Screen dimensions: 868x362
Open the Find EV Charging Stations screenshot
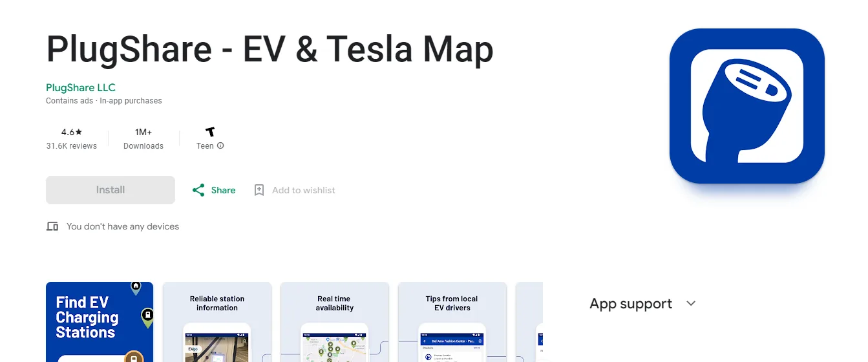click(x=100, y=322)
